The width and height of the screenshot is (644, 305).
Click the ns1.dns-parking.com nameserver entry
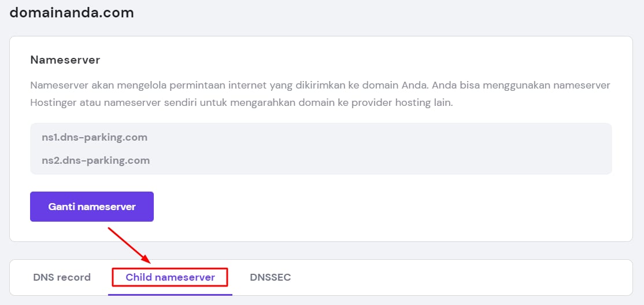94,137
